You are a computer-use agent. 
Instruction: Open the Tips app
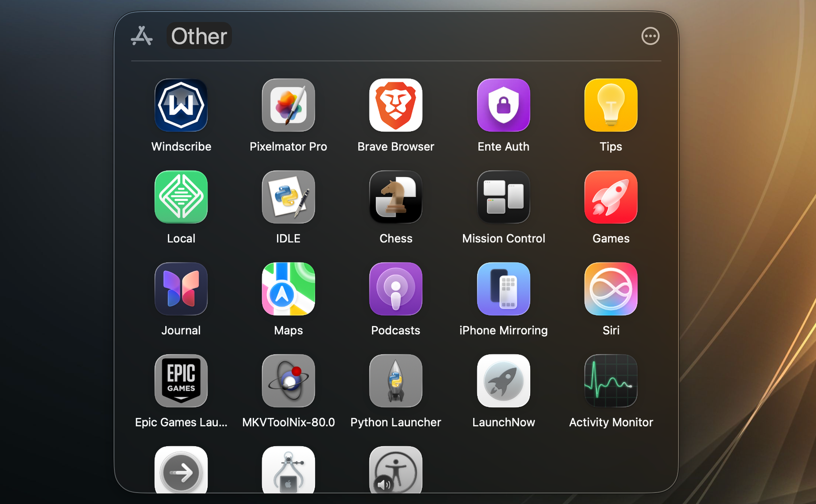click(611, 105)
